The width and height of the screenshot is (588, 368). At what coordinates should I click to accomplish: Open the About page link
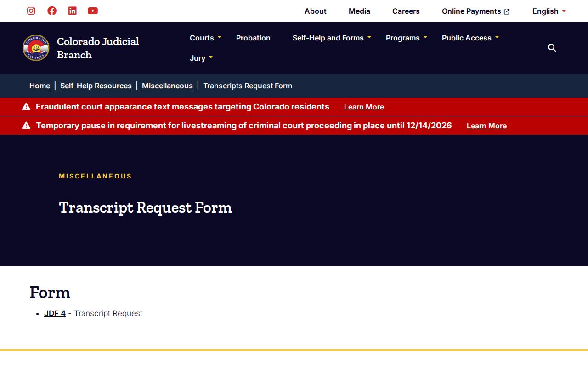click(316, 11)
